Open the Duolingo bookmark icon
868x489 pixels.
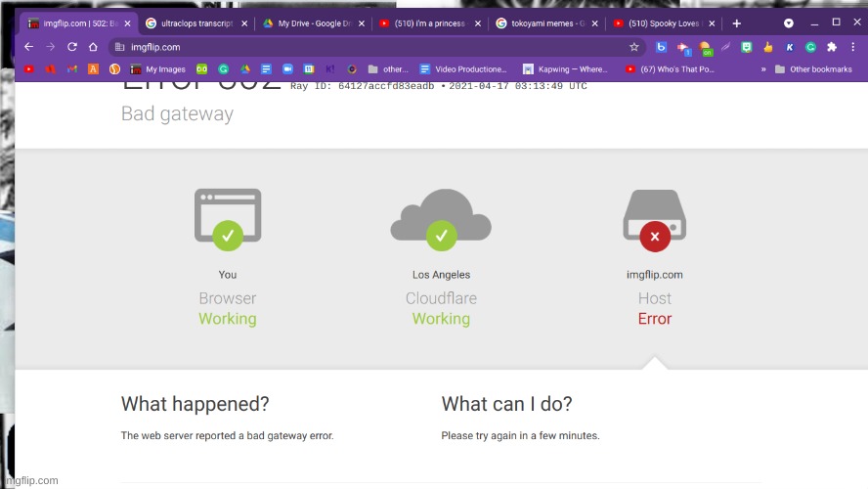(201, 69)
